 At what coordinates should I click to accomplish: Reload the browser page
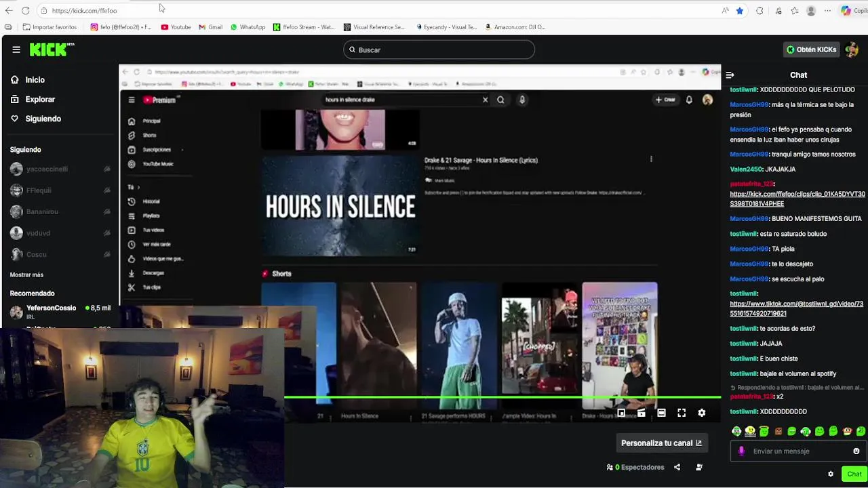click(25, 11)
